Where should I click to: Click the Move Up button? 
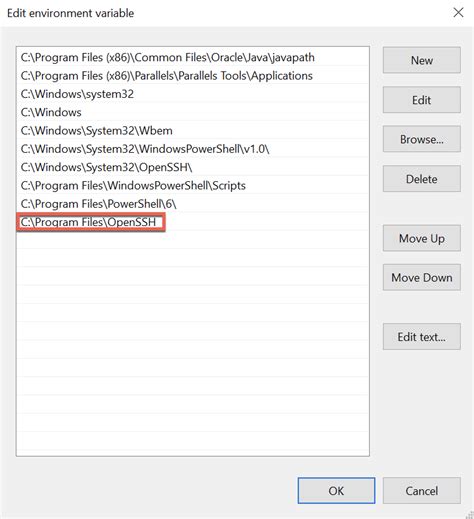(422, 238)
